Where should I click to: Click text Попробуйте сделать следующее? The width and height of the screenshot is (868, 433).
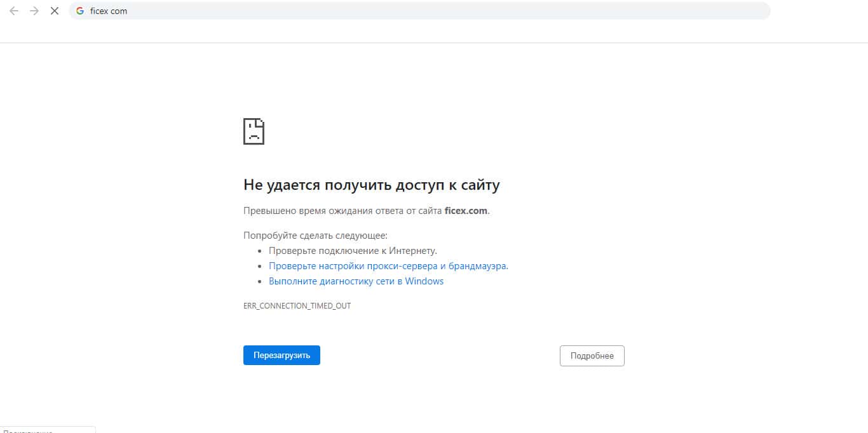[315, 236]
